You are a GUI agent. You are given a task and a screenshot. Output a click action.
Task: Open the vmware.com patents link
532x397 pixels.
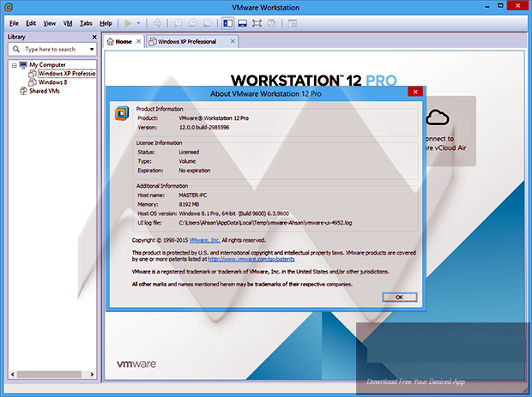click(251, 259)
